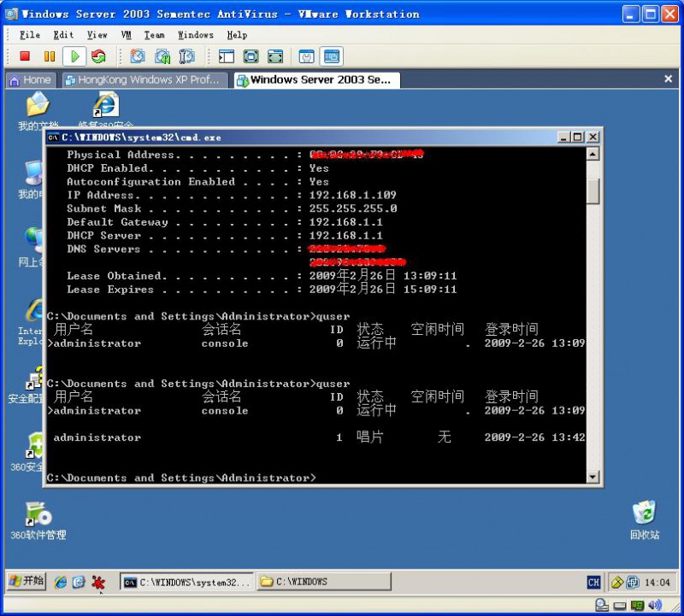
Task: Open the Team menu
Action: tap(155, 35)
